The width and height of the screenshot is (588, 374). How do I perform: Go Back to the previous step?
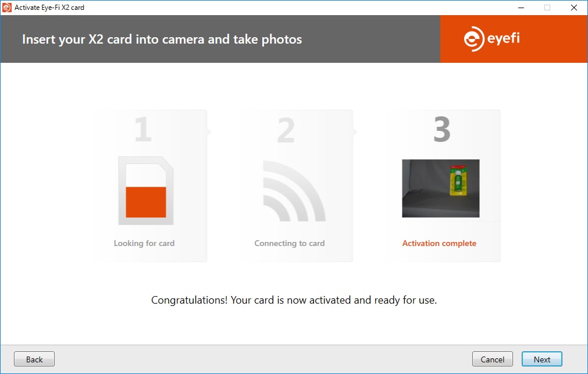(x=34, y=359)
